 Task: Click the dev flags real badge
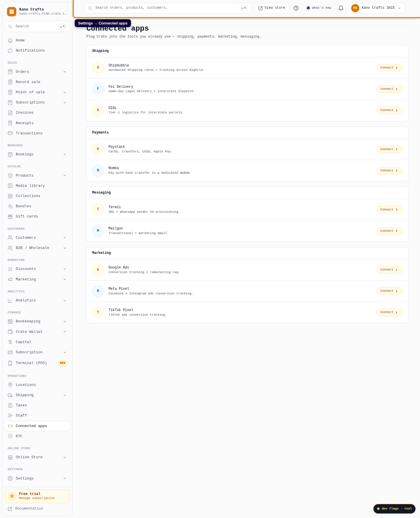coord(394,509)
